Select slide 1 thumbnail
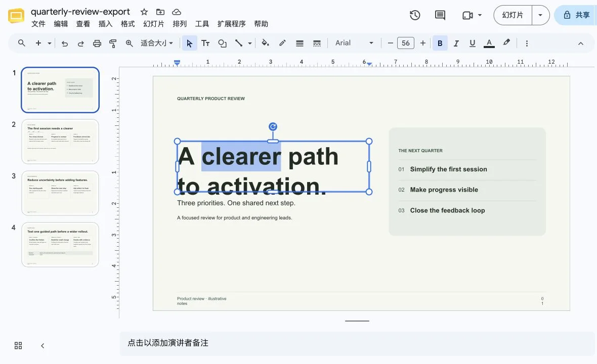Screen dimensions: 597x364 coord(60,90)
